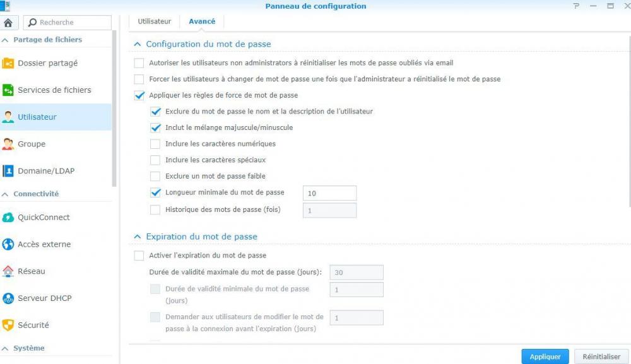Open Accès externe globe icon
The width and height of the screenshot is (631, 364).
point(8,244)
